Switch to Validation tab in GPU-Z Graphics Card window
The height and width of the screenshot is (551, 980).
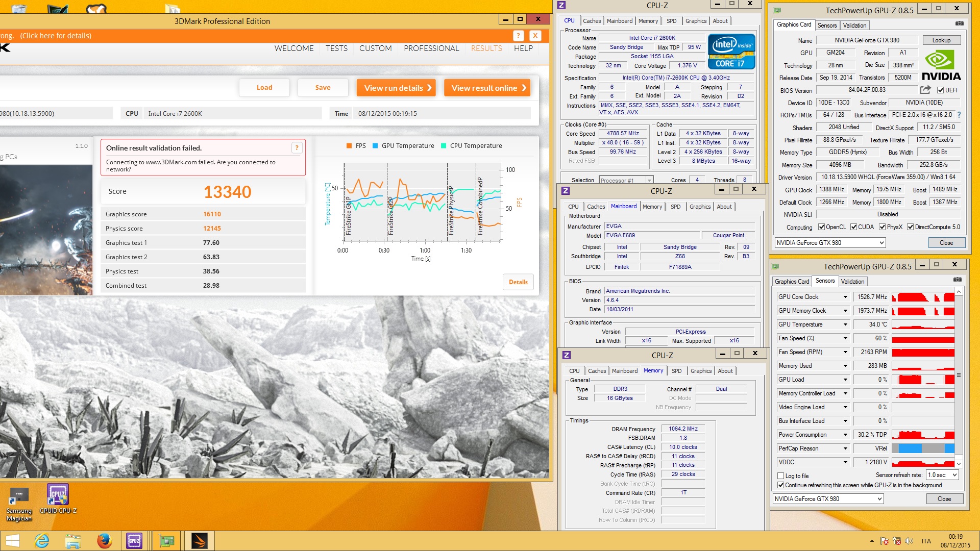click(x=854, y=26)
